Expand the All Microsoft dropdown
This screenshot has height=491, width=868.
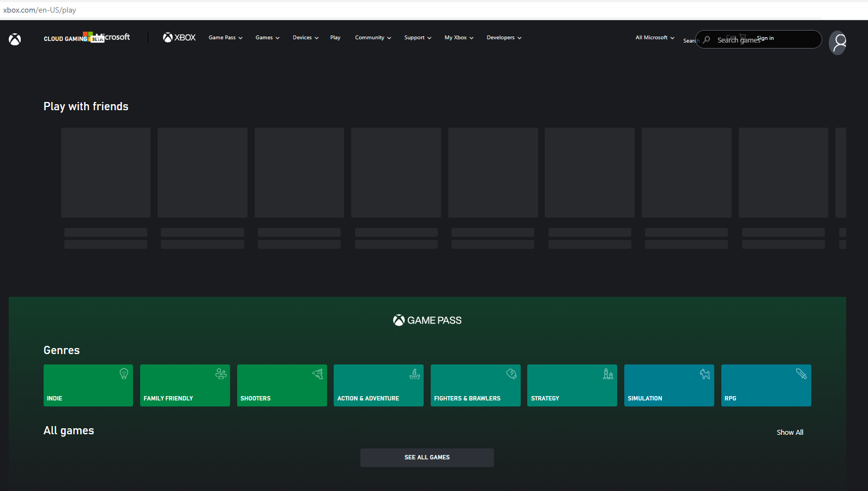(655, 38)
